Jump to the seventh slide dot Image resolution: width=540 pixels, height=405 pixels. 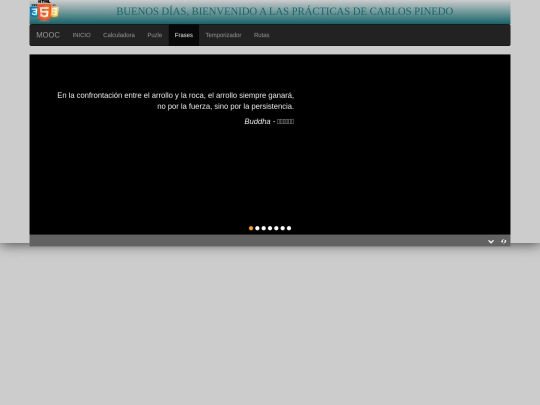click(289, 228)
